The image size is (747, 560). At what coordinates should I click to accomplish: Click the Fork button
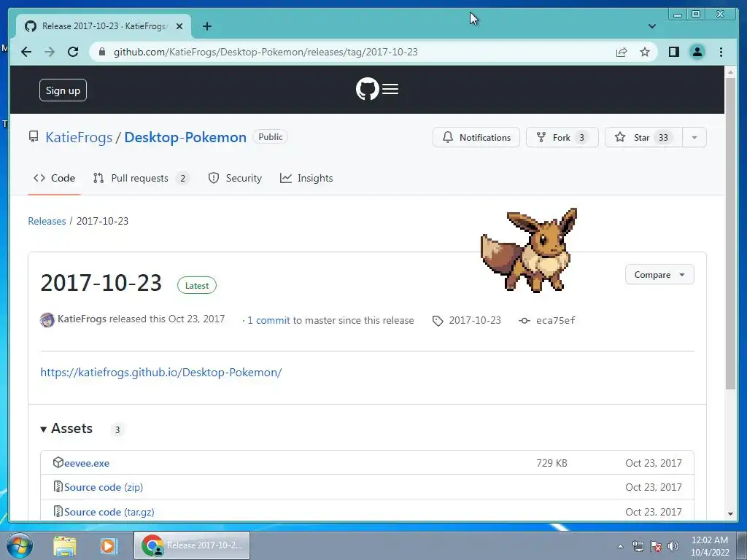[562, 137]
